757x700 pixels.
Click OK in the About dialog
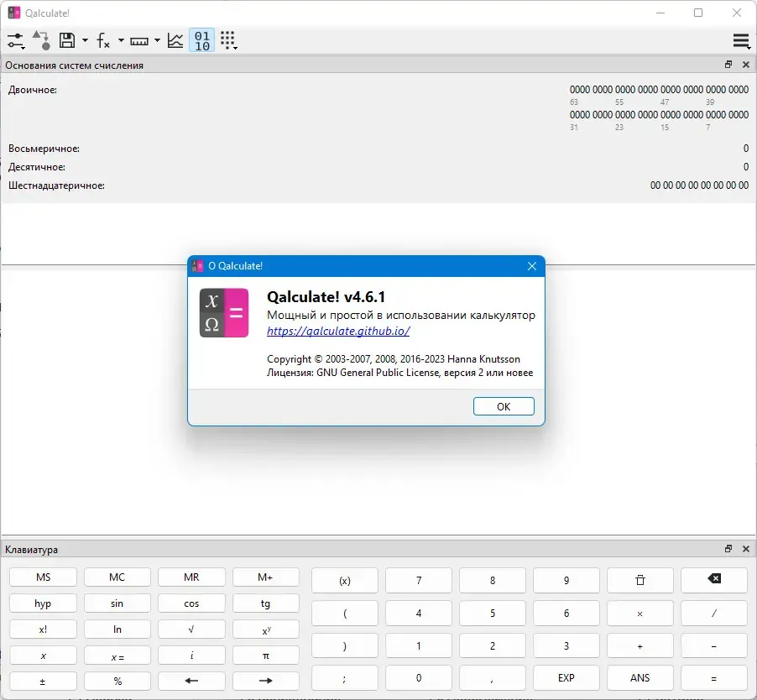[x=504, y=406]
